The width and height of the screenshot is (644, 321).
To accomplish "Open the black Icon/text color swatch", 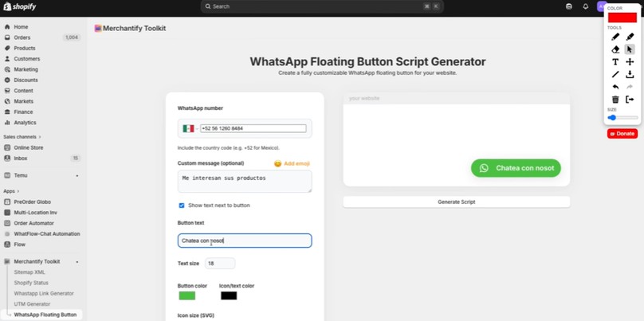I will click(229, 296).
